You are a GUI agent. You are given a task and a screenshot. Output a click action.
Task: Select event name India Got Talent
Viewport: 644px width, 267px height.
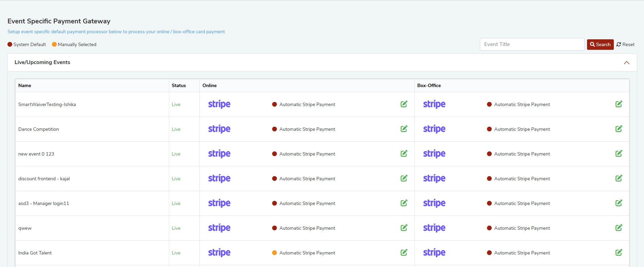(x=35, y=253)
